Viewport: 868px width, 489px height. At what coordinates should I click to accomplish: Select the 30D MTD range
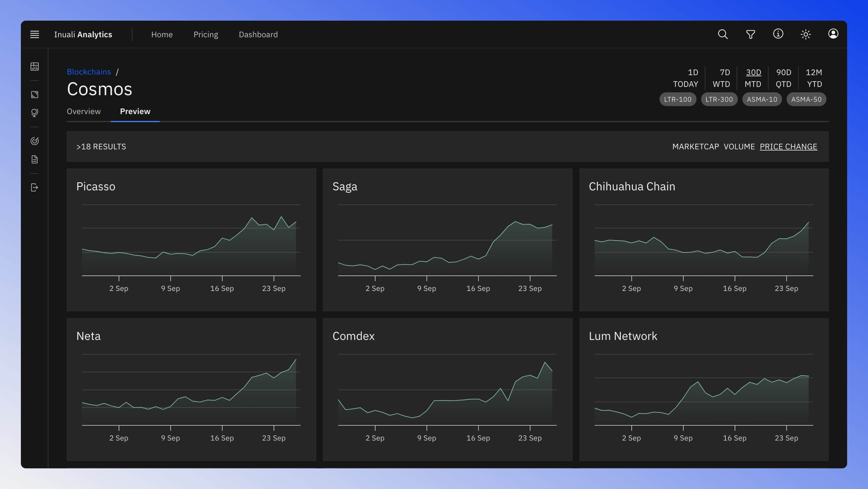pyautogui.click(x=753, y=78)
